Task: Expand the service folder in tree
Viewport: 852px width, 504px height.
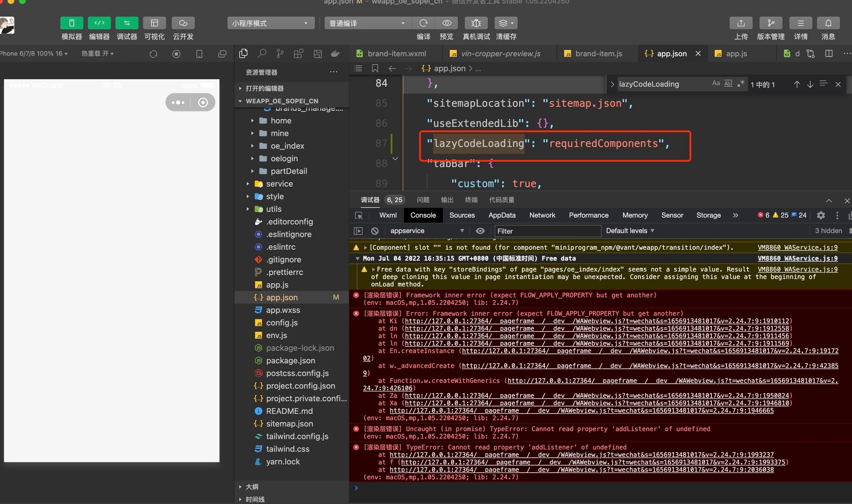Action: (x=279, y=184)
